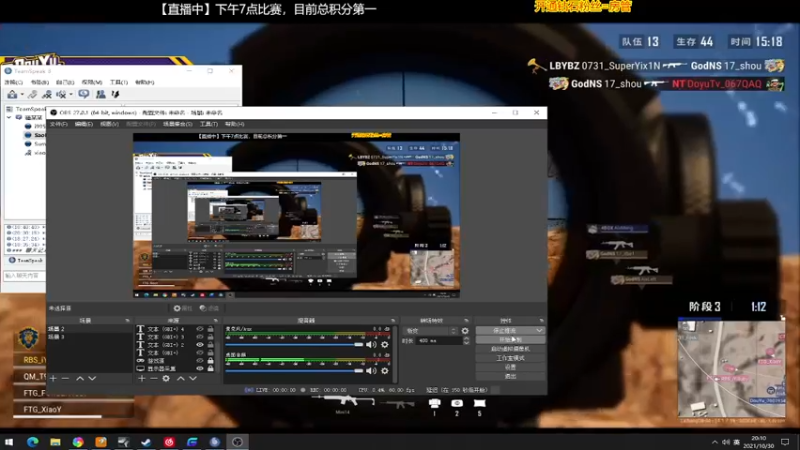Add a new source with the plus icon
Viewport: 800px width, 450px height.
pos(142,378)
